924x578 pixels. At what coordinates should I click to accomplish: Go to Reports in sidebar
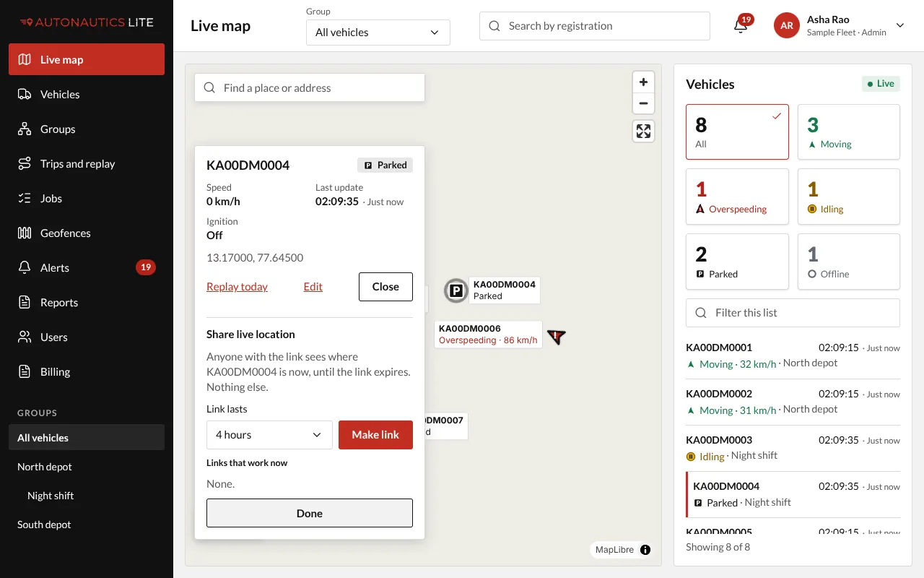coord(87,302)
